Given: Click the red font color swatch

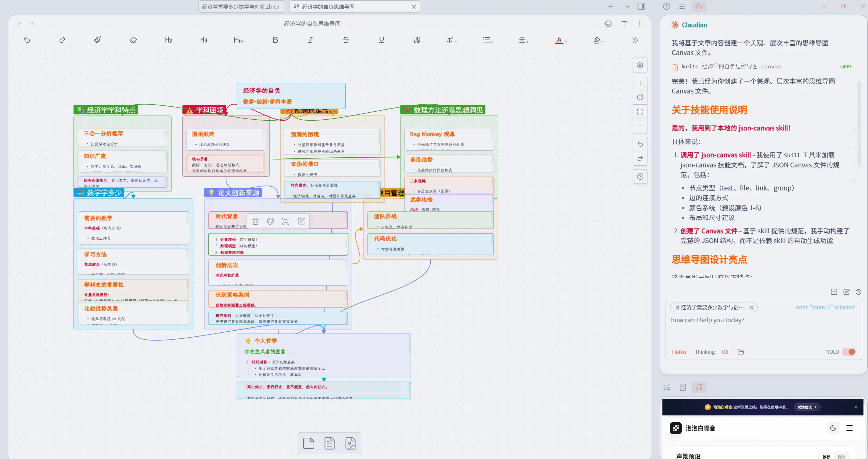Looking at the screenshot, I should 559,40.
